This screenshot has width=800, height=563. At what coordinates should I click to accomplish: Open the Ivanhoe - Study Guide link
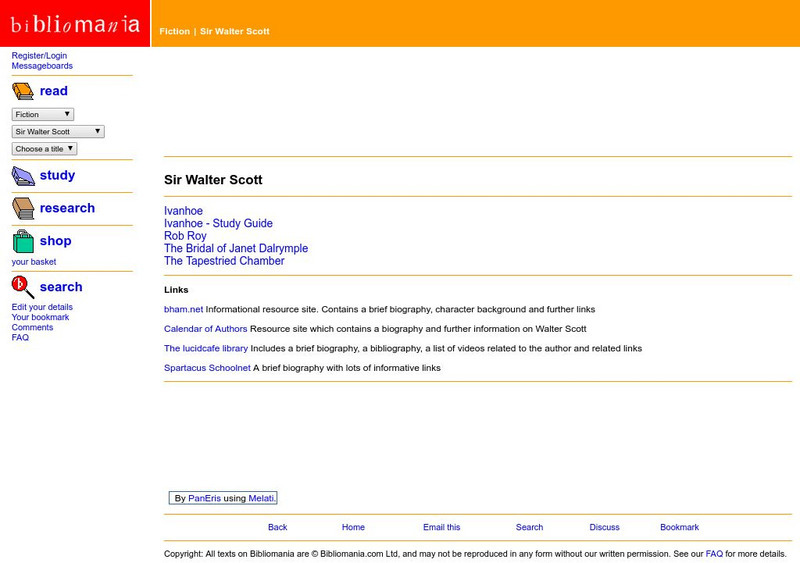[218, 224]
